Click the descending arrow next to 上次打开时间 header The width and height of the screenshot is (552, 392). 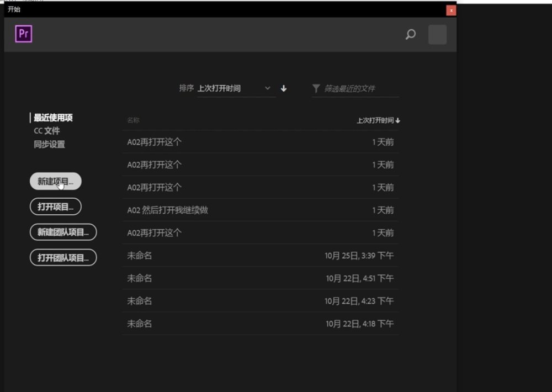click(x=399, y=119)
